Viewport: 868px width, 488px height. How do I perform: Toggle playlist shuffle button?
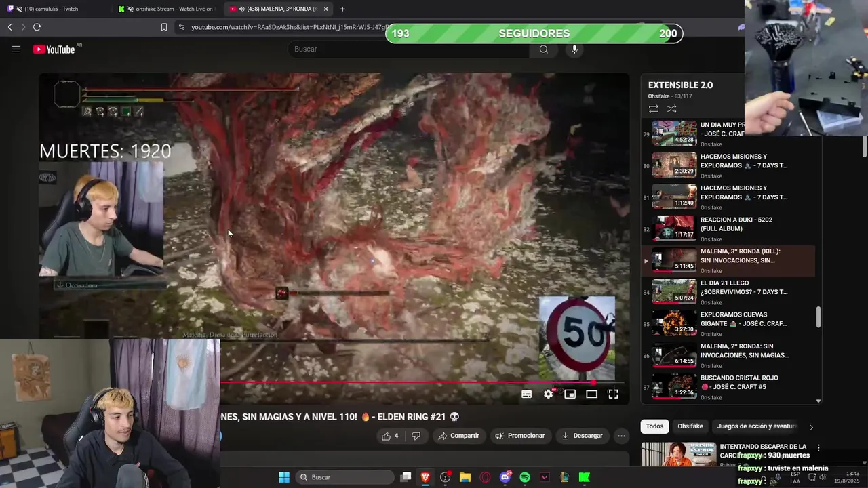click(x=671, y=108)
